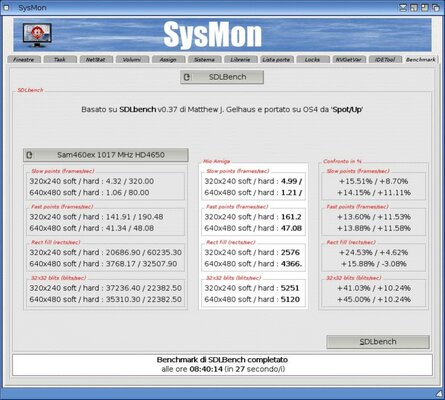Click Sam460ex value 3768.17 / 32507.90

coord(142,264)
